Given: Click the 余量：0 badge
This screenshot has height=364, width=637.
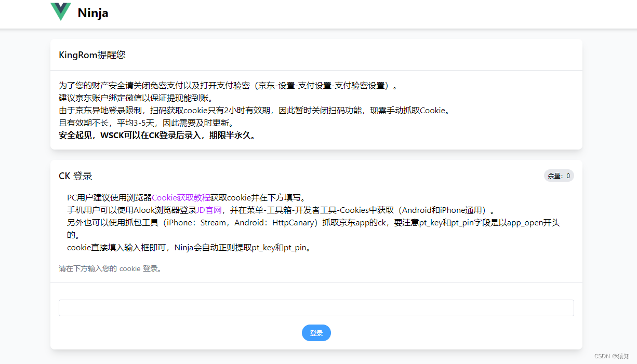Looking at the screenshot, I should pyautogui.click(x=559, y=176).
